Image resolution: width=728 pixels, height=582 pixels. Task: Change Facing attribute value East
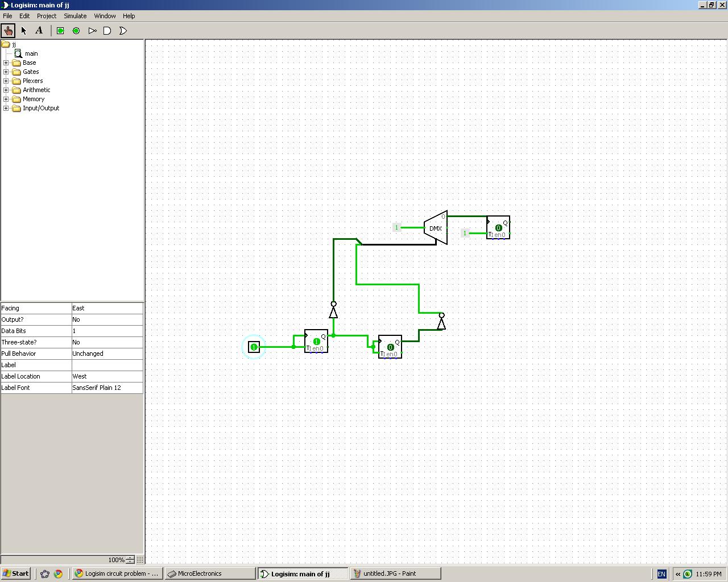(107, 308)
